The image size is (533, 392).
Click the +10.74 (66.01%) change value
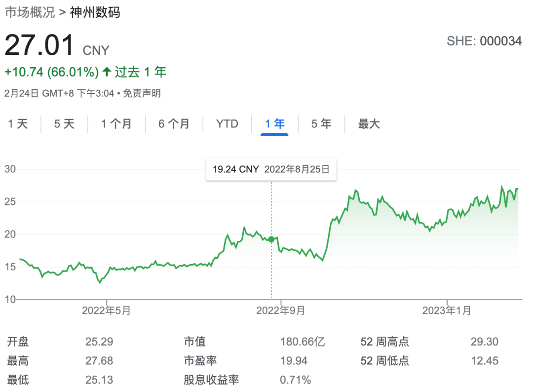coord(51,72)
